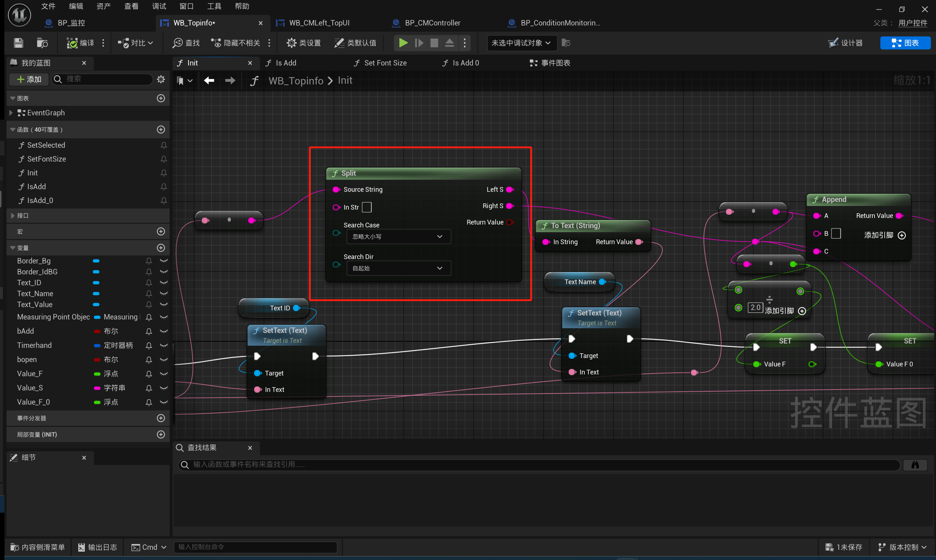936x560 pixels.
Task: Click binoculars find-in-blueprints icon
Action: (915, 465)
